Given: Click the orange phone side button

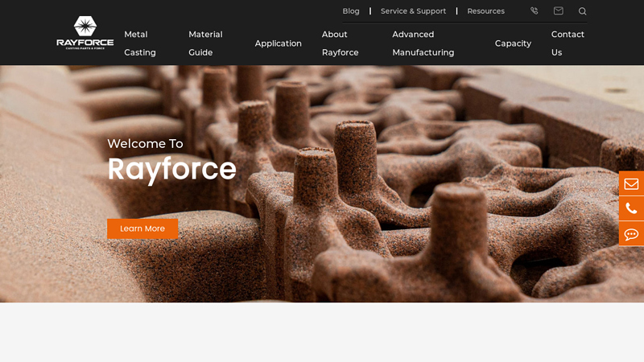Looking at the screenshot, I should 631,208.
